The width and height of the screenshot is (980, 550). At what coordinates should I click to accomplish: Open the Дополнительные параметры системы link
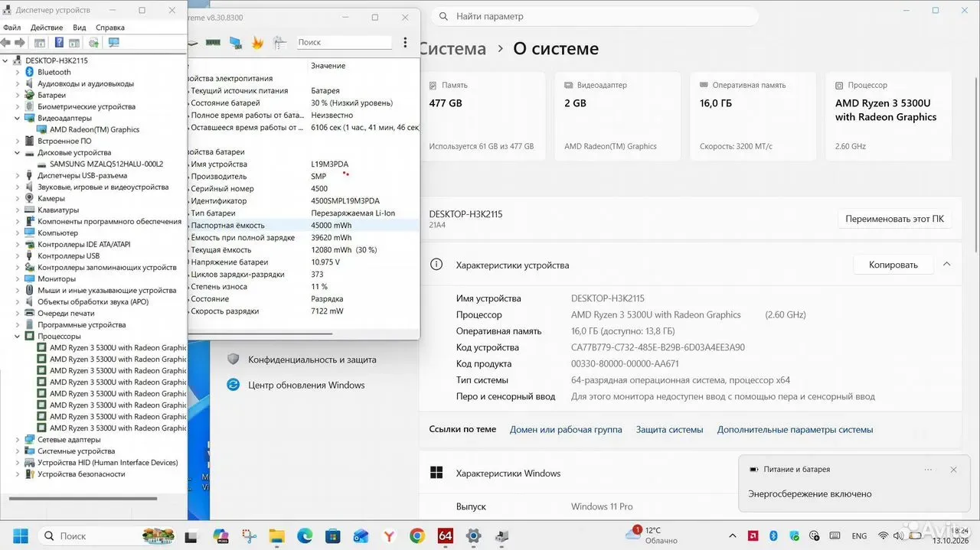[795, 430]
